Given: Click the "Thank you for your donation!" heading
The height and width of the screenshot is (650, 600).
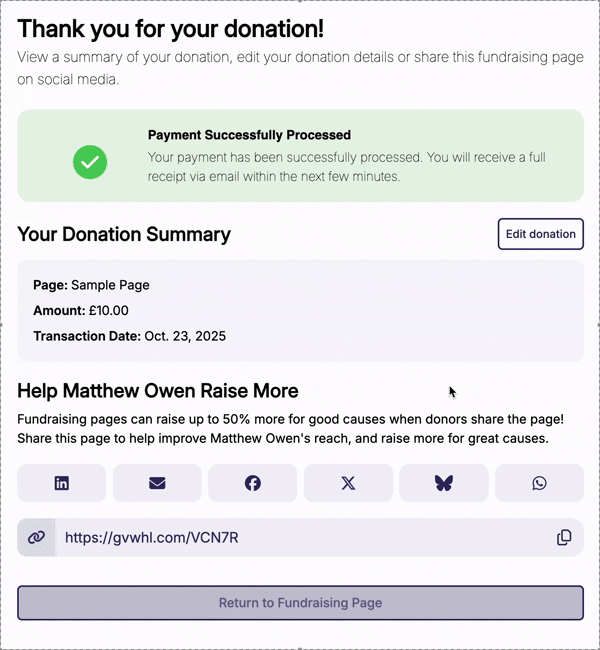Looking at the screenshot, I should click(170, 28).
